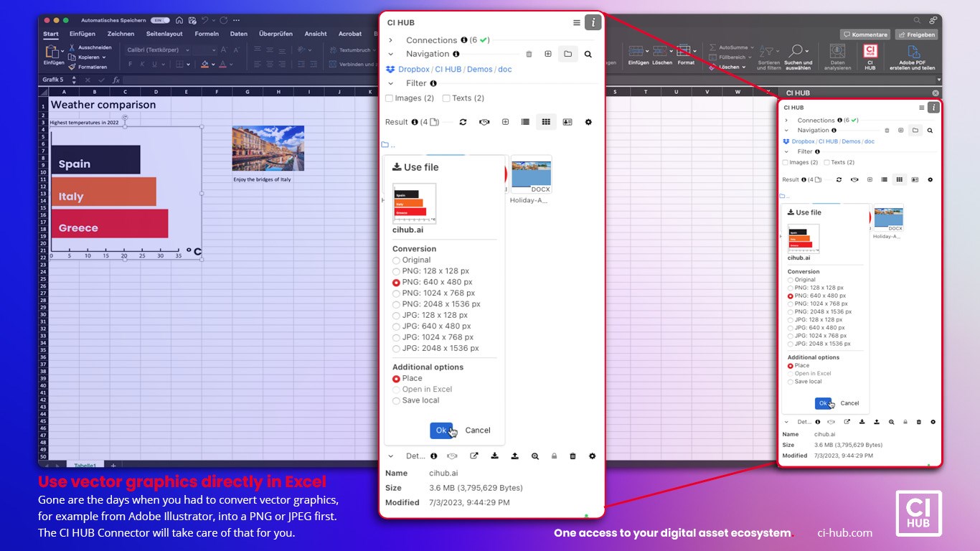This screenshot has height=551, width=980.
Task: Click info 'i' button in enlarged CI HUB panel
Action: point(593,22)
